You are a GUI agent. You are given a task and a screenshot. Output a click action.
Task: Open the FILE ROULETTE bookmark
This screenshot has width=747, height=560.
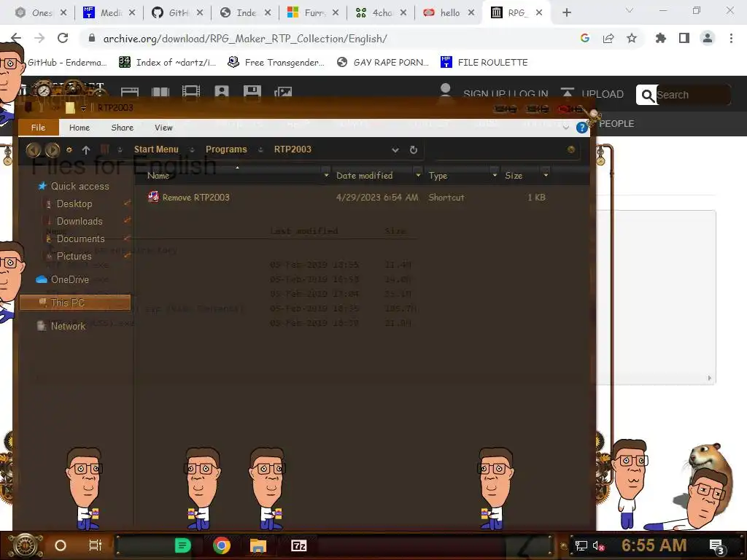484,63
